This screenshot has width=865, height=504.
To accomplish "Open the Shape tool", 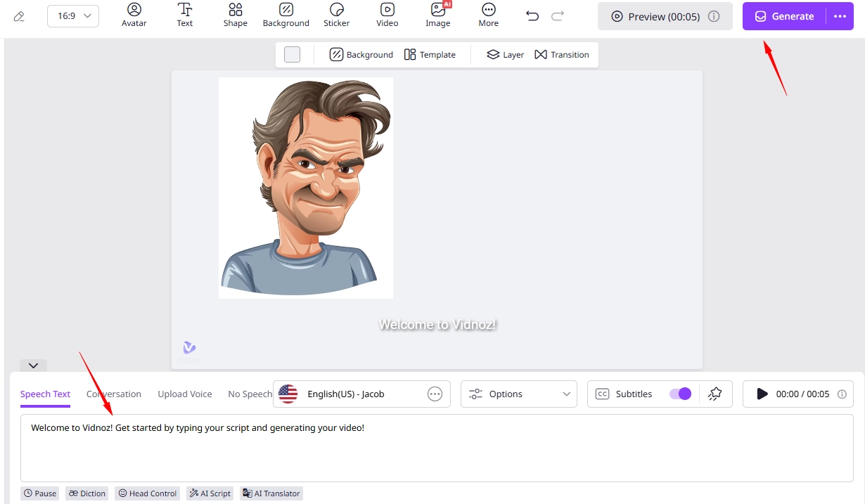I will [x=235, y=15].
